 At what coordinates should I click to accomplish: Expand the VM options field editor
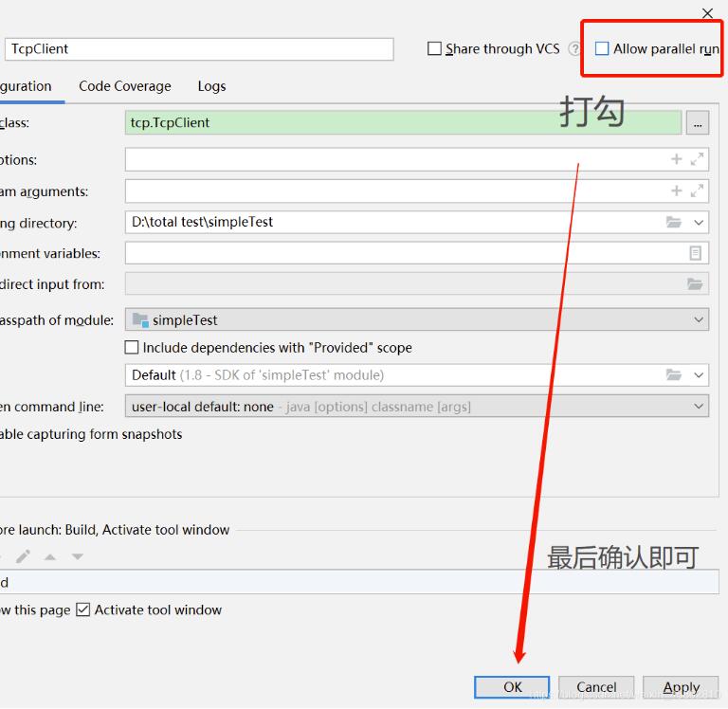[697, 159]
